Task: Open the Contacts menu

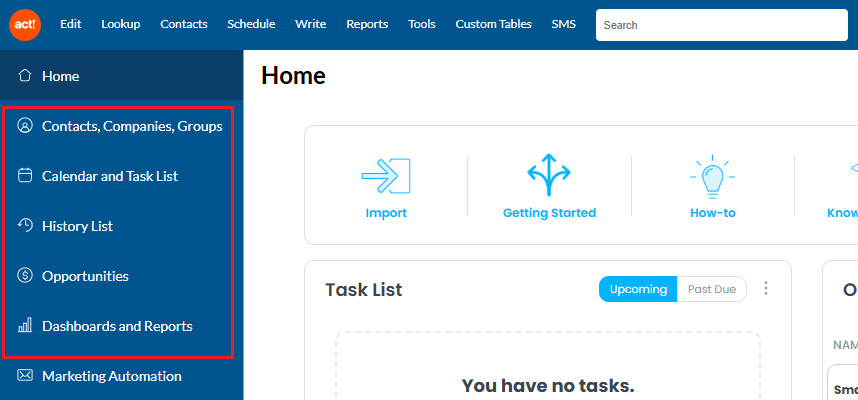Action: [184, 24]
